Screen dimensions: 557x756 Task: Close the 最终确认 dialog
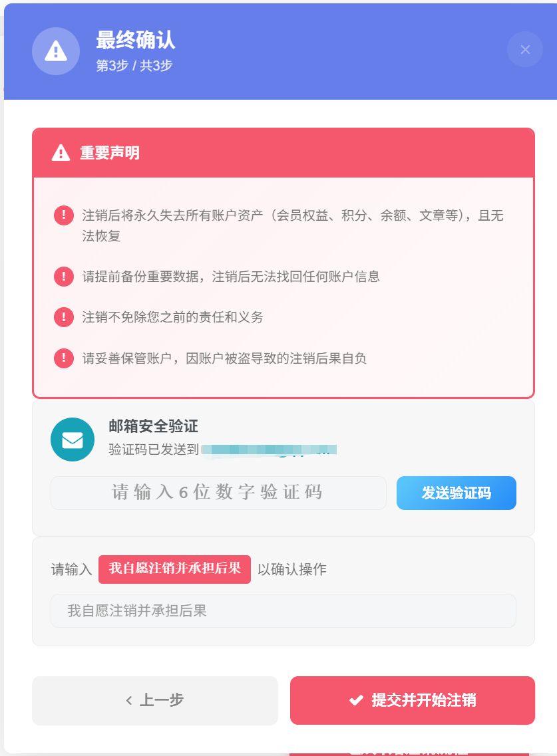click(525, 49)
